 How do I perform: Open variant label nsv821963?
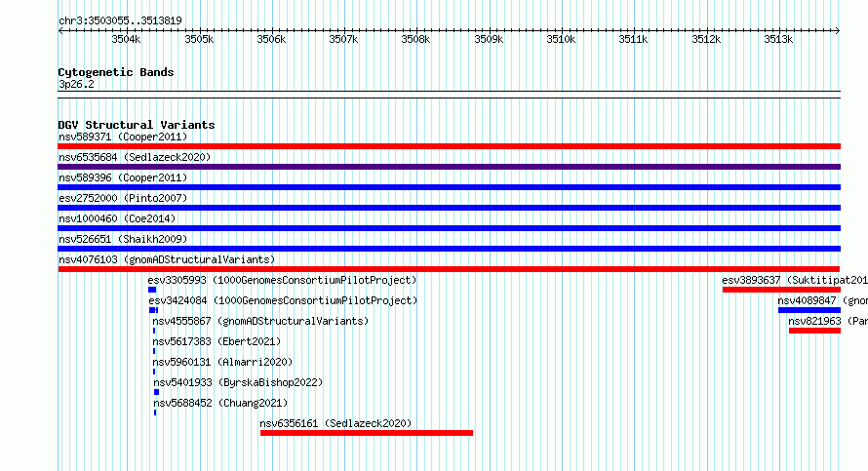(x=828, y=321)
